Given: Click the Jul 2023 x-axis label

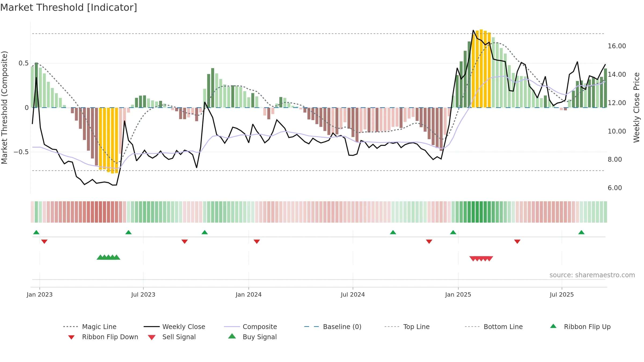Looking at the screenshot, I should coord(143,294).
